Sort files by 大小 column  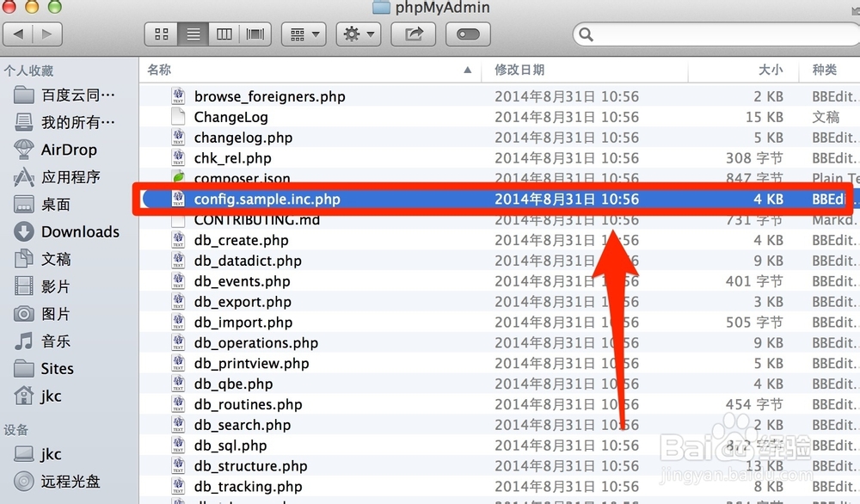click(743, 70)
